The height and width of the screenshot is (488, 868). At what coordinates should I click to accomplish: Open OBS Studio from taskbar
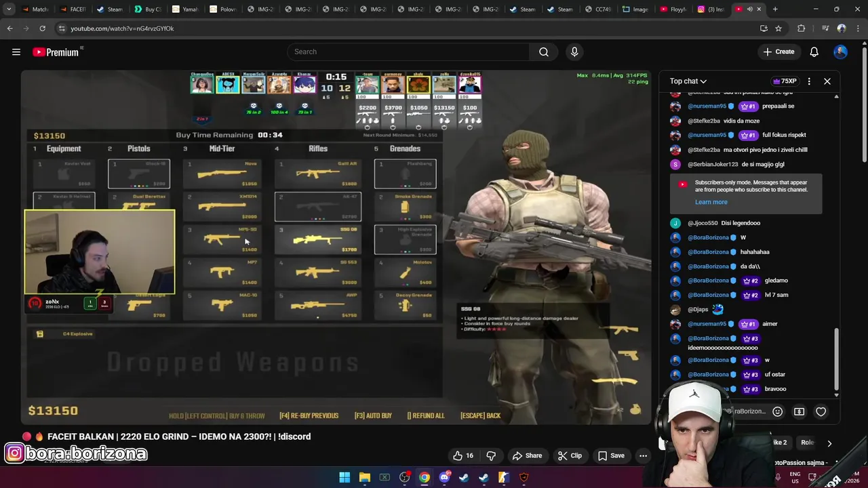(x=405, y=478)
